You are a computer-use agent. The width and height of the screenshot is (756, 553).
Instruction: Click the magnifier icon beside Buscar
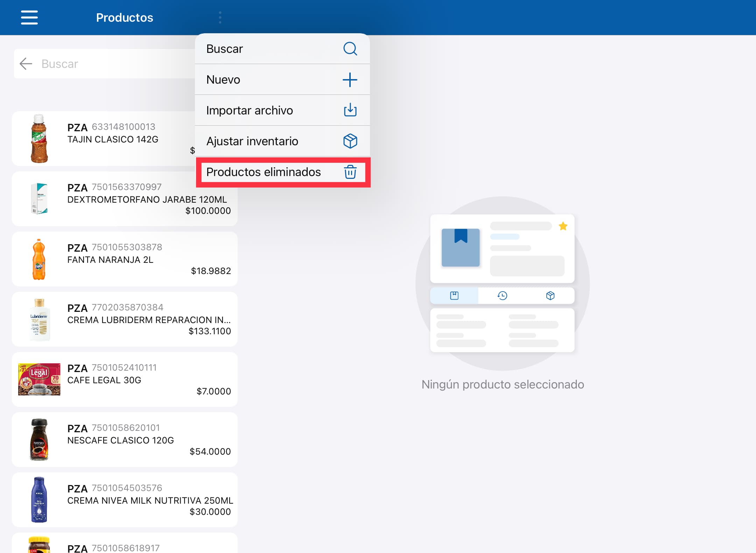tap(350, 49)
